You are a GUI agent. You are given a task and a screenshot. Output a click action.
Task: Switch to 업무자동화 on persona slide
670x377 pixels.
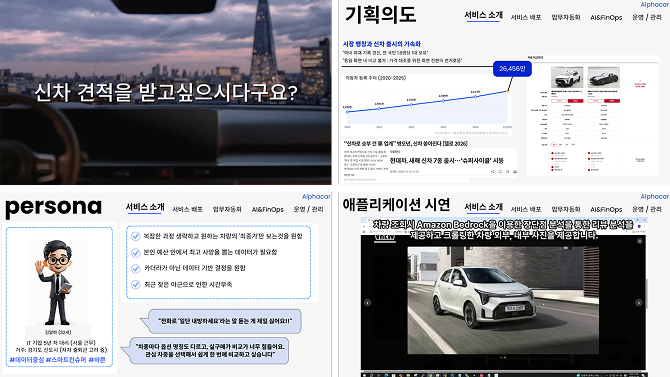point(227,209)
